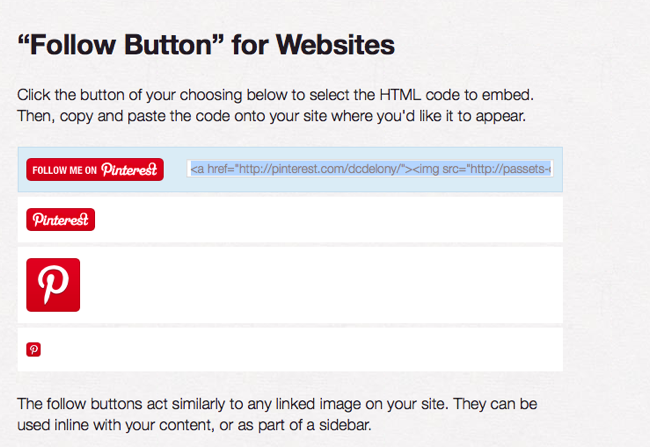650x447 pixels.
Task: Click blue highlighted gap between button and code
Action: point(176,170)
